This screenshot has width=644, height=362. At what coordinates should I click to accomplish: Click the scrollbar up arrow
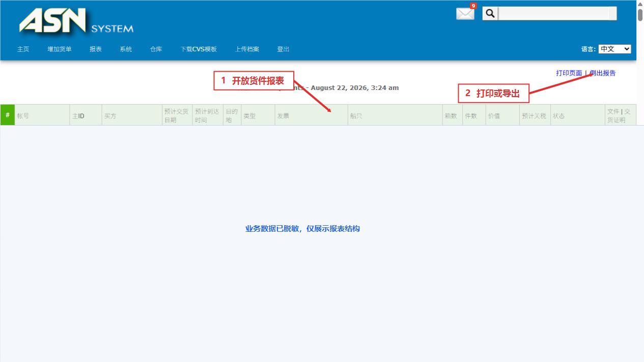click(640, 4)
